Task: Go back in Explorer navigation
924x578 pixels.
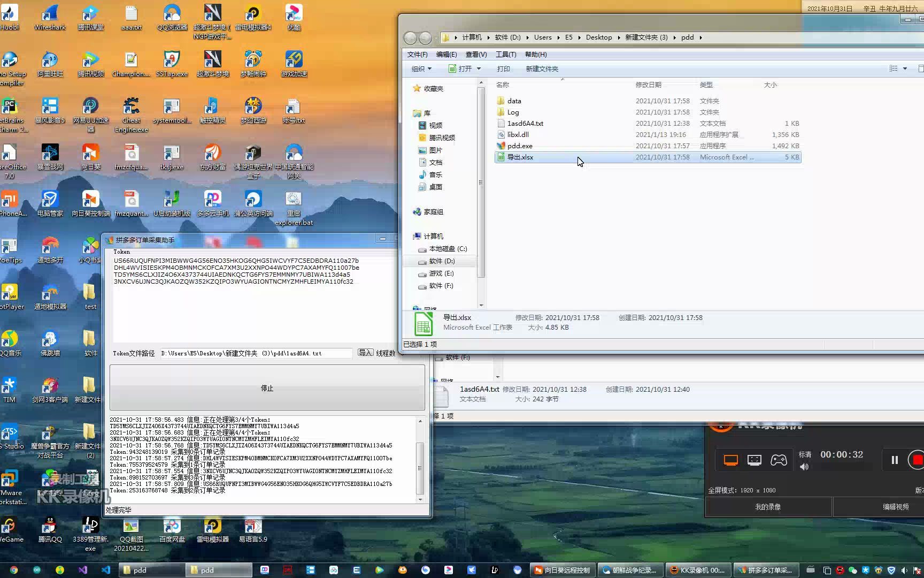Action: coord(410,37)
